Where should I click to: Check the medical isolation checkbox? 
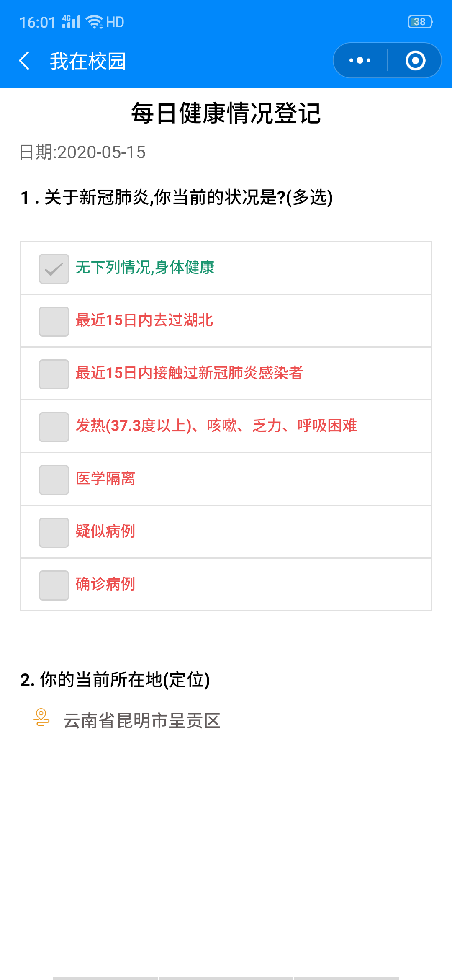54,480
